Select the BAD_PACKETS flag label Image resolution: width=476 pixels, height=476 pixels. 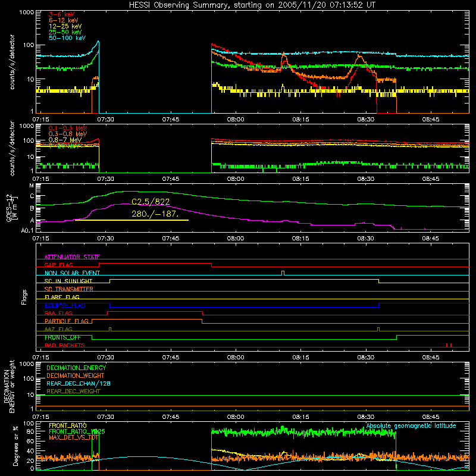(65, 345)
